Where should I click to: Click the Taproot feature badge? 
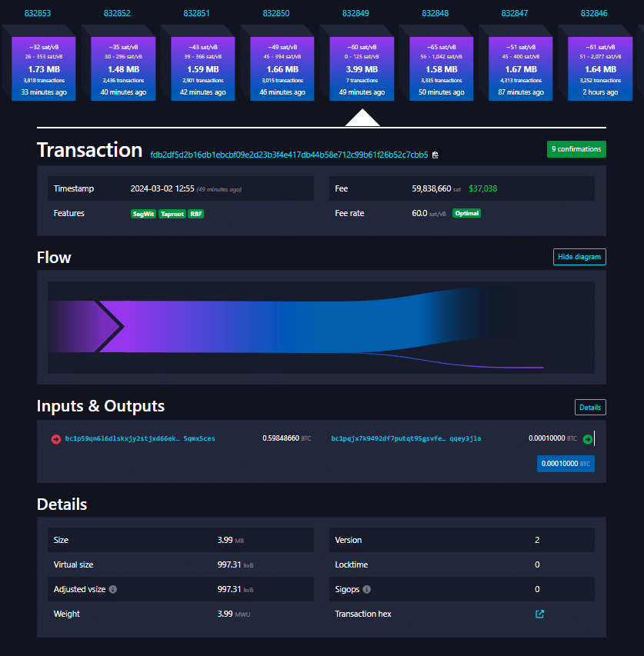click(x=172, y=214)
